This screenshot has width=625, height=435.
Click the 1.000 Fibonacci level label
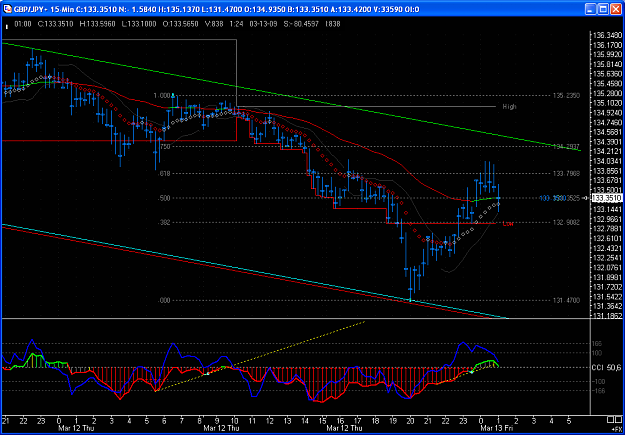point(162,96)
